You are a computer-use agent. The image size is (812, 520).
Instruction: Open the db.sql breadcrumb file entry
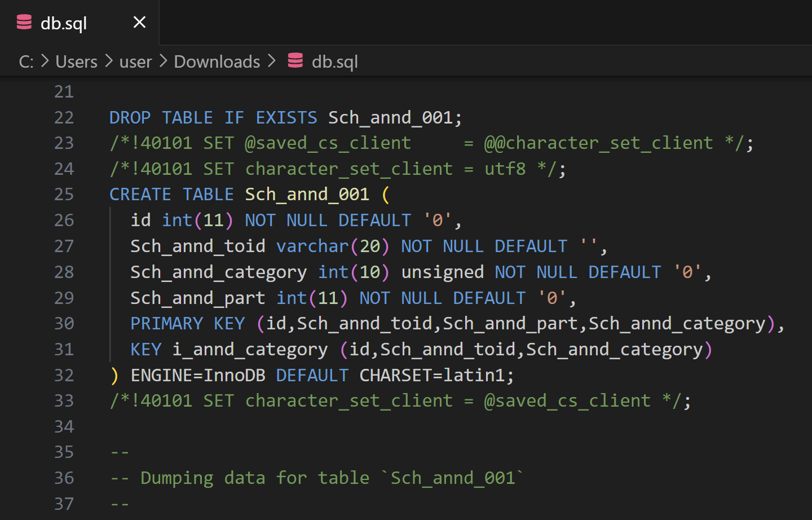point(335,61)
